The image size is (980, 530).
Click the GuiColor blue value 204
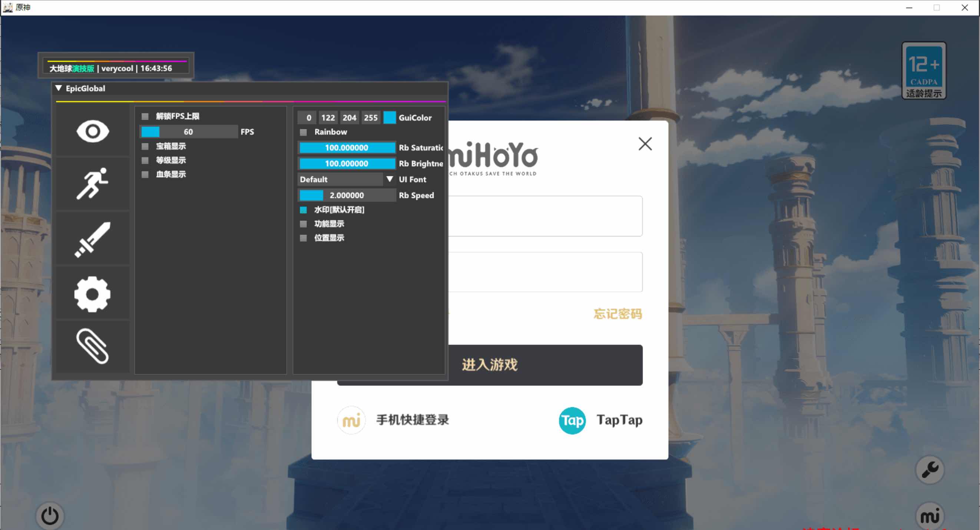[349, 117]
